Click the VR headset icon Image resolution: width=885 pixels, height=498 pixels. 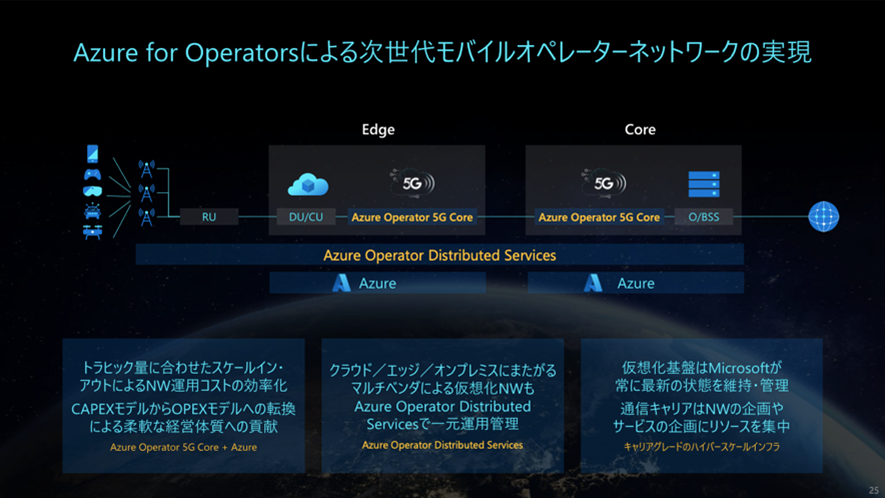(x=93, y=191)
